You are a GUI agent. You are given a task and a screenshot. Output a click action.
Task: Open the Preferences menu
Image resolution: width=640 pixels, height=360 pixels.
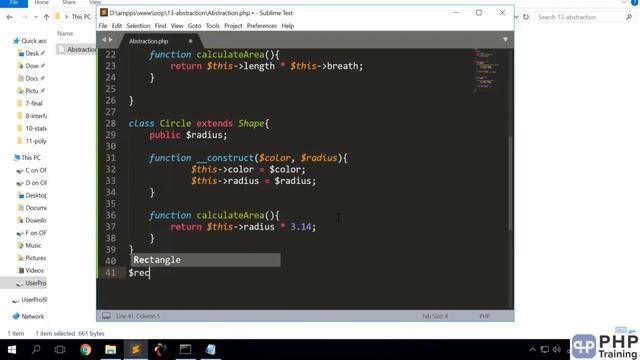point(262,26)
